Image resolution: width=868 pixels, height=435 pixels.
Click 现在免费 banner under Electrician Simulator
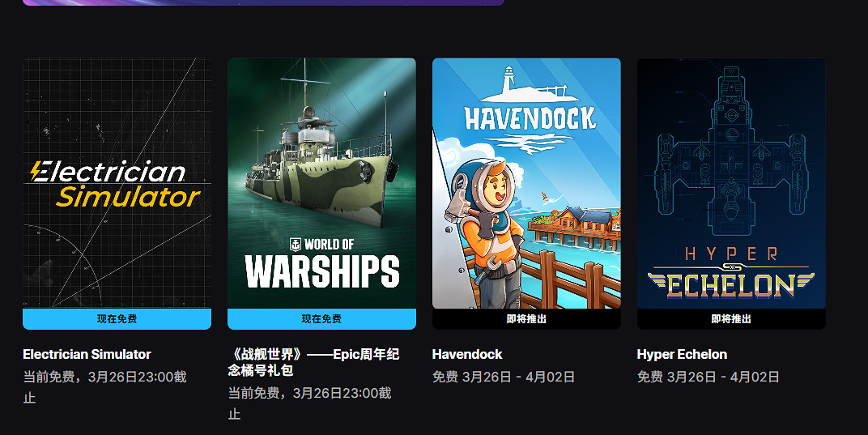(x=117, y=319)
